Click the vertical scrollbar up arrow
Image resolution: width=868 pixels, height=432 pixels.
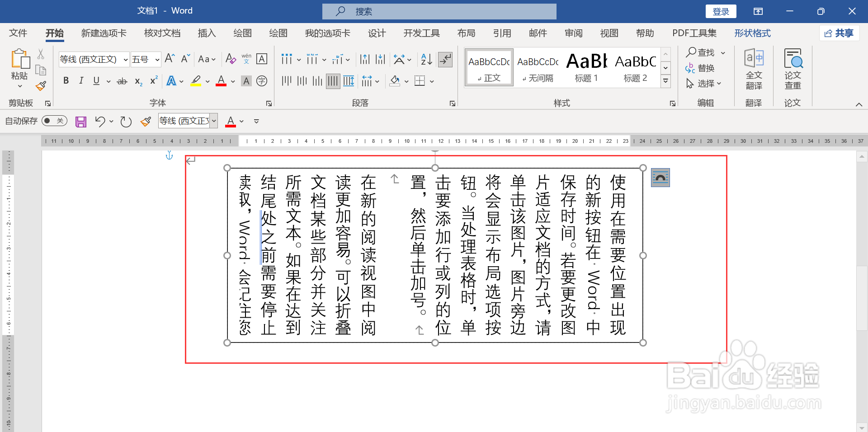coord(862,156)
